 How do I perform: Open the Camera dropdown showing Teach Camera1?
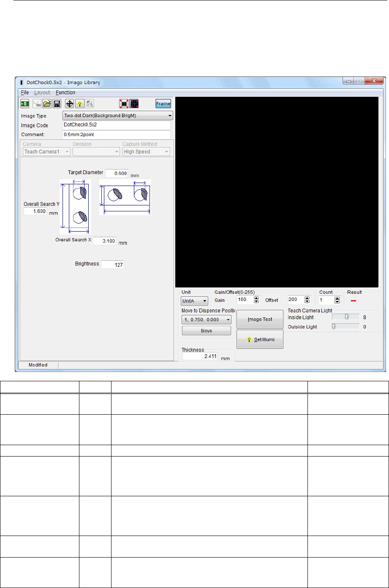(46, 151)
